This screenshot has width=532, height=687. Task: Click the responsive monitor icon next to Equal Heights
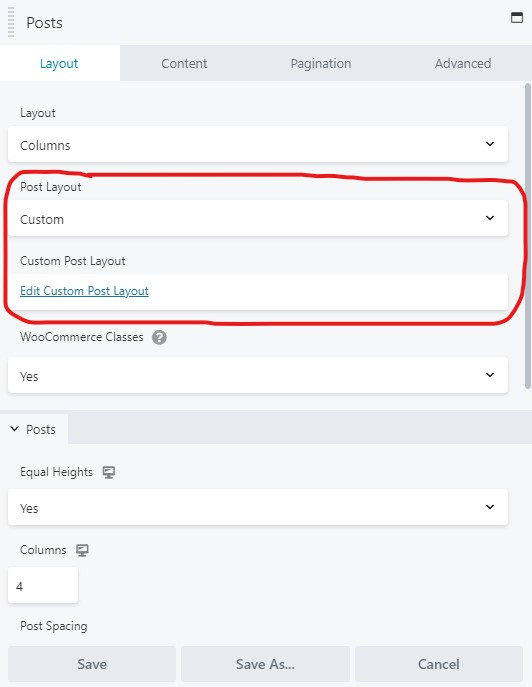[109, 472]
